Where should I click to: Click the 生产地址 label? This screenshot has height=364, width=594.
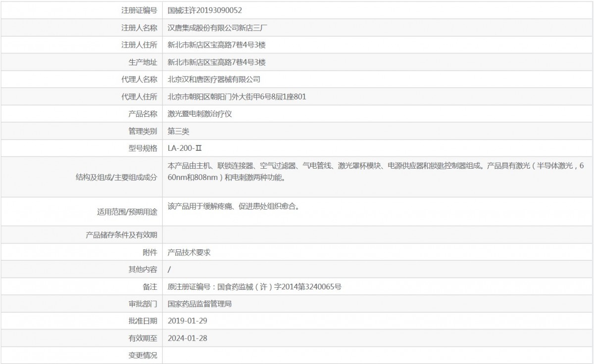[x=143, y=62]
